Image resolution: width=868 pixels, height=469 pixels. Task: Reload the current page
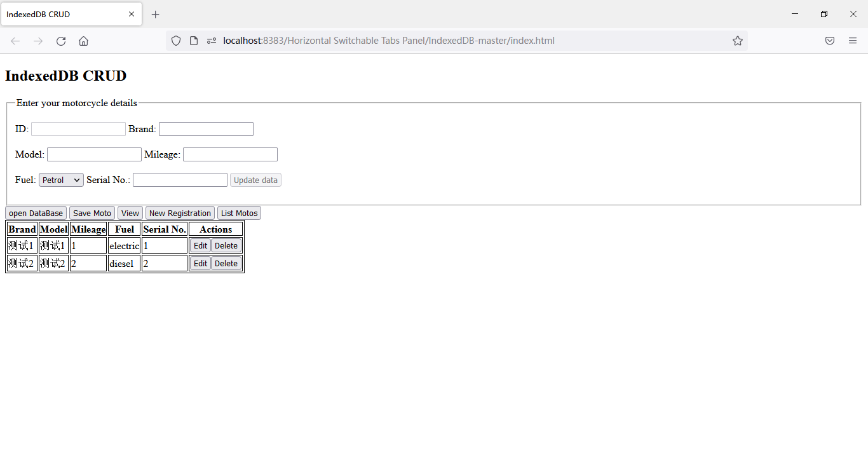coord(61,41)
